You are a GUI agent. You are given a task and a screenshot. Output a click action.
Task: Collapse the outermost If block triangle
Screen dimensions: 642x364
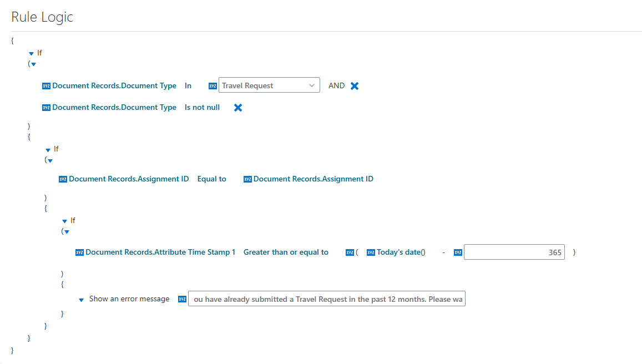pyautogui.click(x=31, y=54)
